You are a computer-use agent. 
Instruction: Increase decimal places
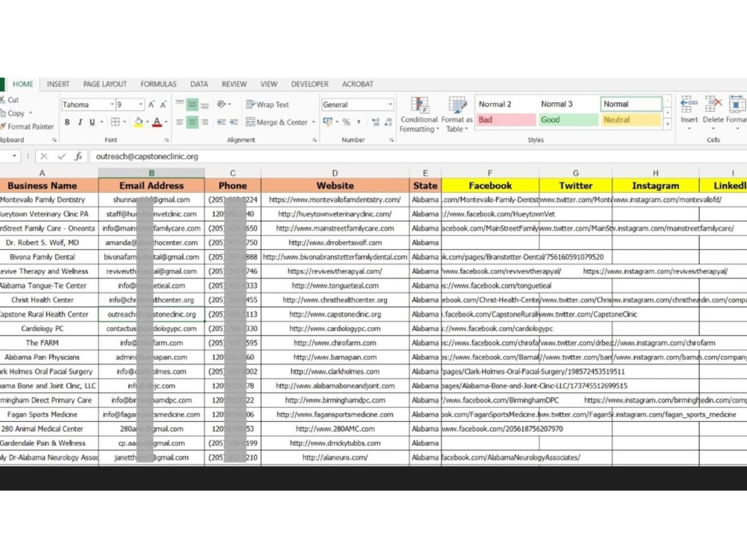(x=376, y=122)
